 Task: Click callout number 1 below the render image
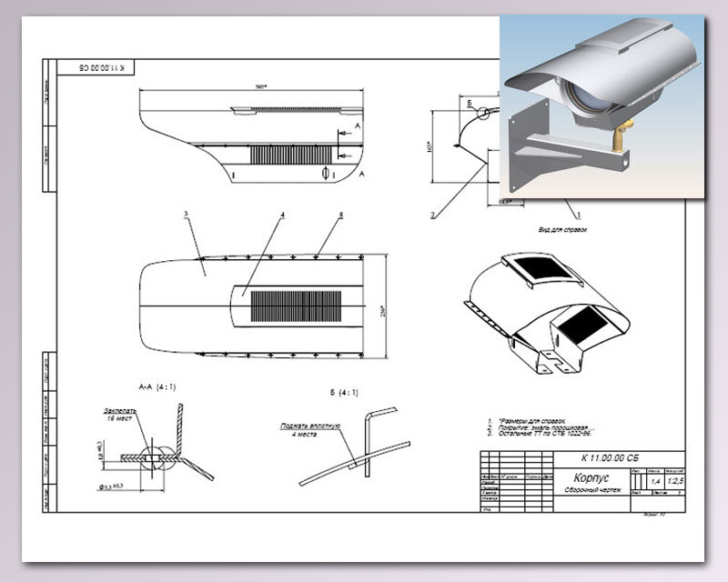pos(579,215)
